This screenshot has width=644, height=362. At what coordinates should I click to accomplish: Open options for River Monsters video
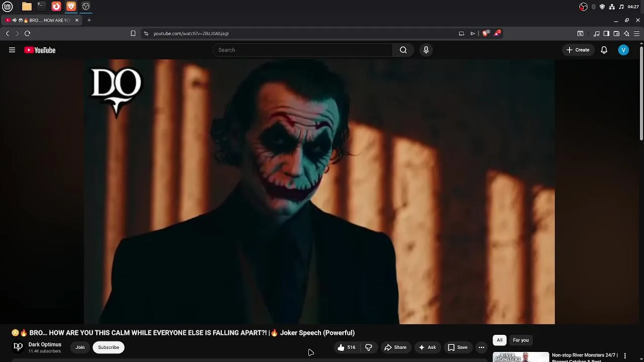tap(625, 356)
